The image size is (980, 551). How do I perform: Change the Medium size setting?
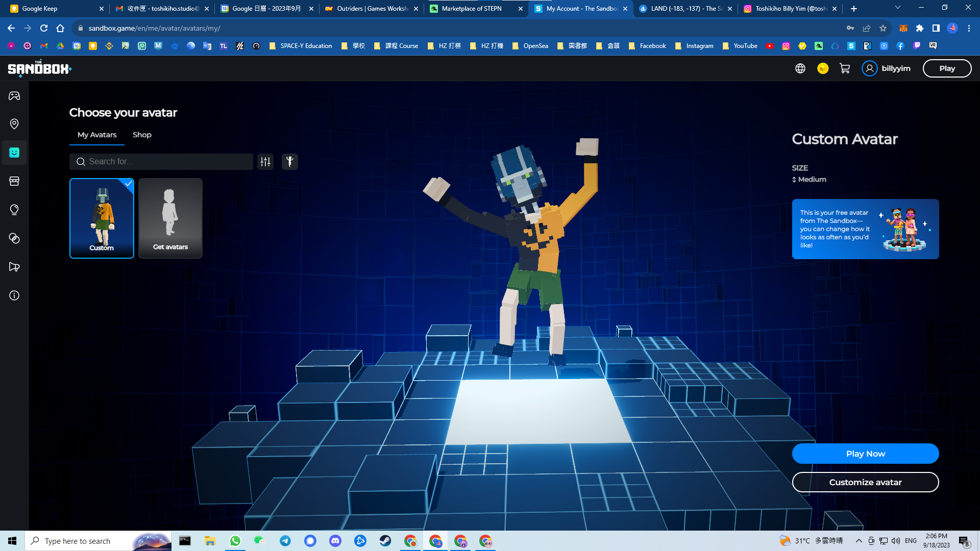coord(809,180)
